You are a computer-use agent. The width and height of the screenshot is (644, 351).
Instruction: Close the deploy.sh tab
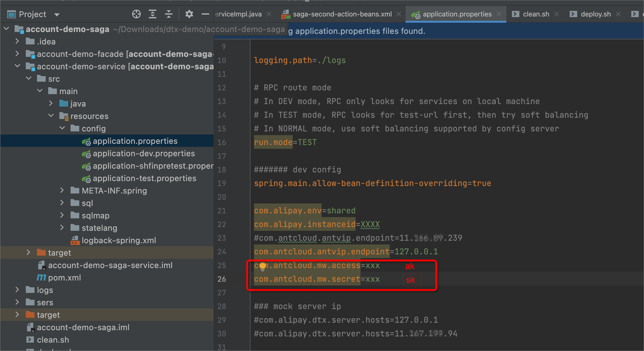tap(618, 14)
